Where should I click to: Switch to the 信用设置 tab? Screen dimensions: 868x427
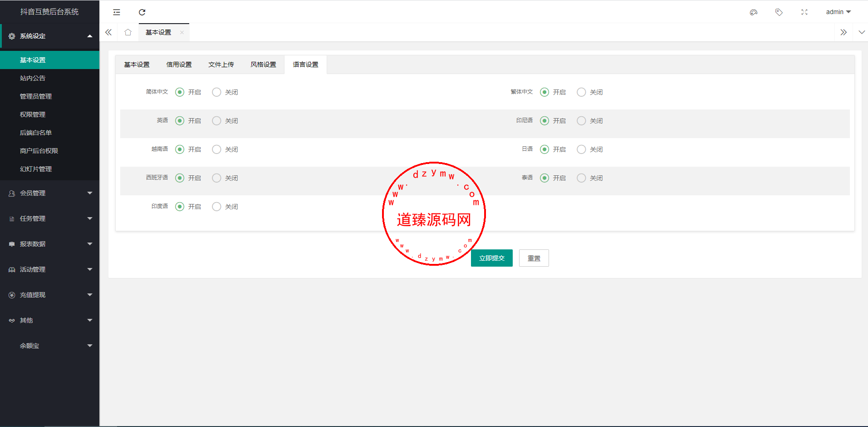point(179,65)
